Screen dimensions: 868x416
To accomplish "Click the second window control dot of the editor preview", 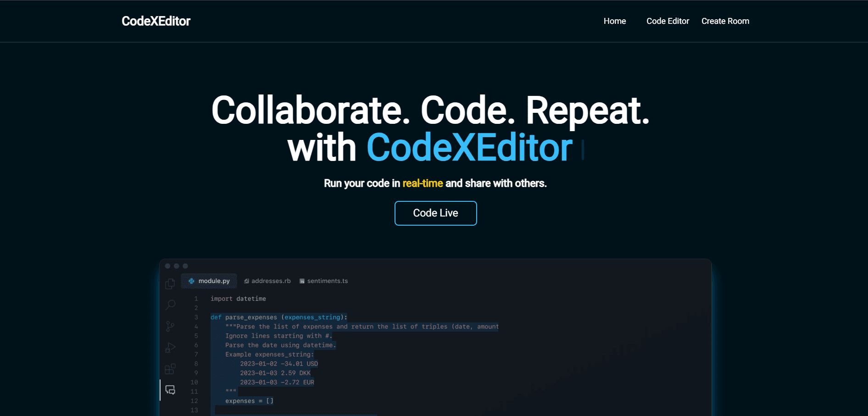I will (x=176, y=266).
